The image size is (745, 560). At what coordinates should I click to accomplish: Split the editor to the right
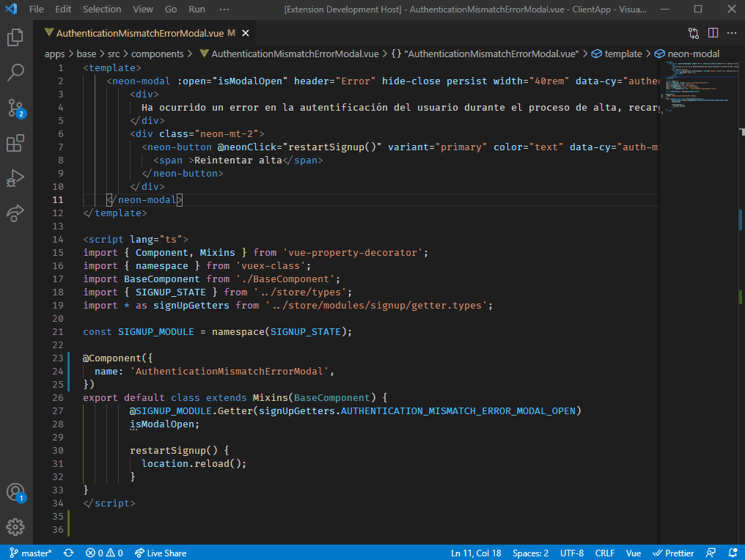(713, 33)
